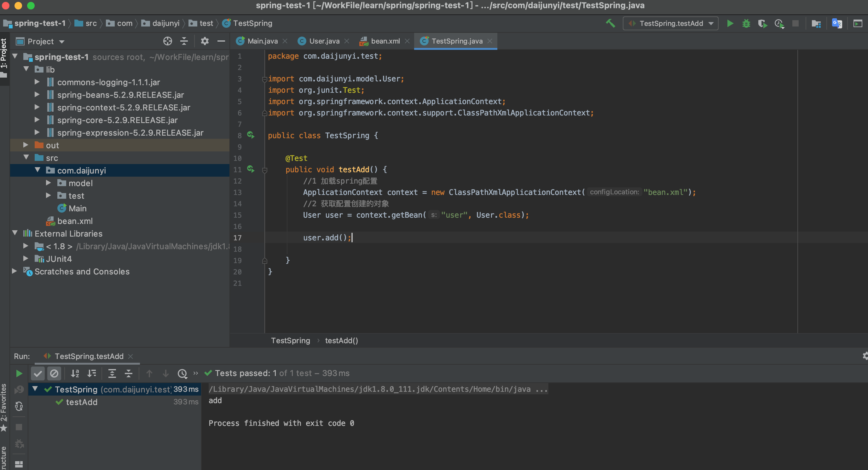This screenshot has width=868, height=470.
Task: Start debugging with the green bug icon
Action: [x=746, y=23]
